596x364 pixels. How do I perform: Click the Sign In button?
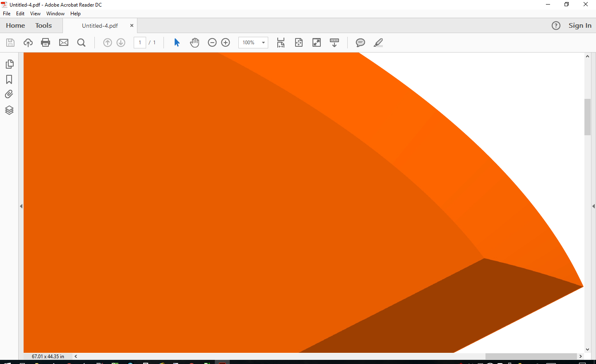click(579, 26)
